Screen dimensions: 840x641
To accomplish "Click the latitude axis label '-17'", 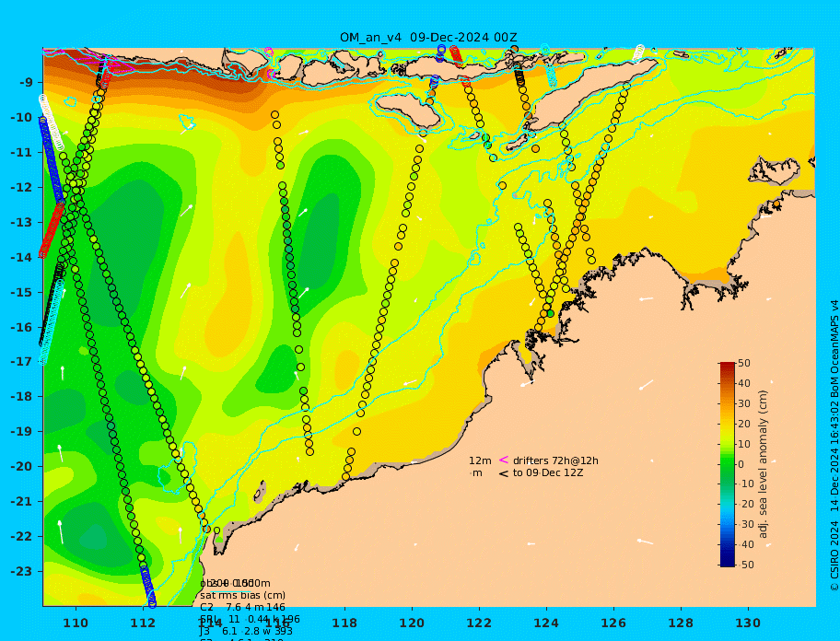I will click(x=21, y=362).
